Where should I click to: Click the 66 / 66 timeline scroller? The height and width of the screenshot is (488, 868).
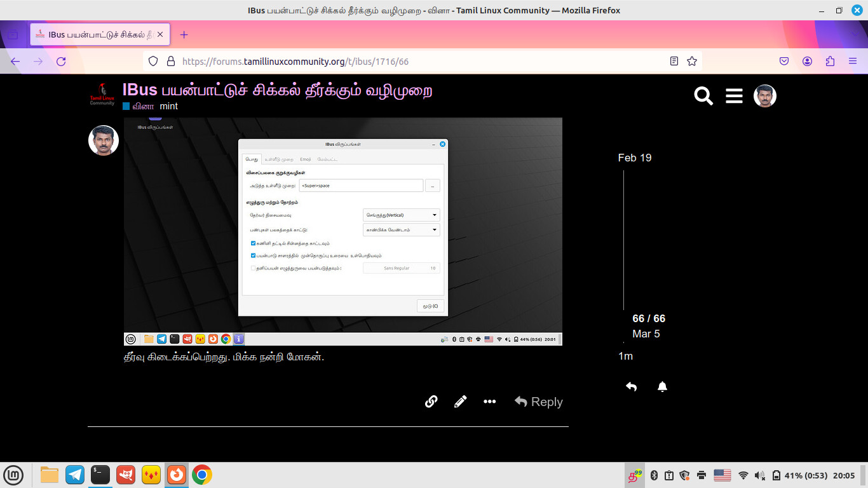pos(648,318)
